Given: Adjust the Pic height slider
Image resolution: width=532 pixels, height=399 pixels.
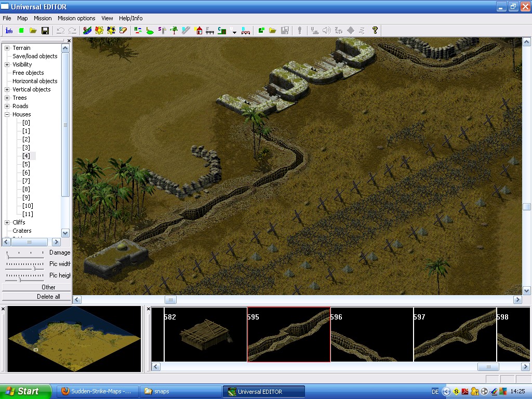Looking at the screenshot, I should coord(25,277).
